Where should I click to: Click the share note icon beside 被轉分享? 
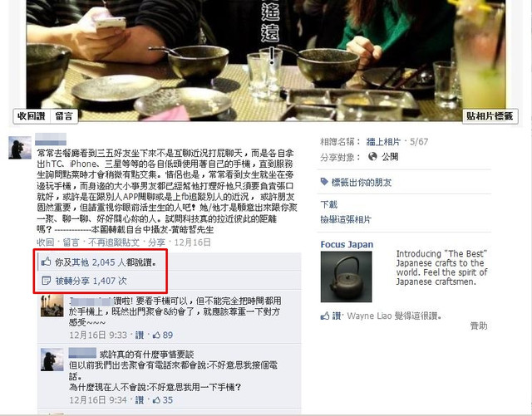click(x=46, y=281)
